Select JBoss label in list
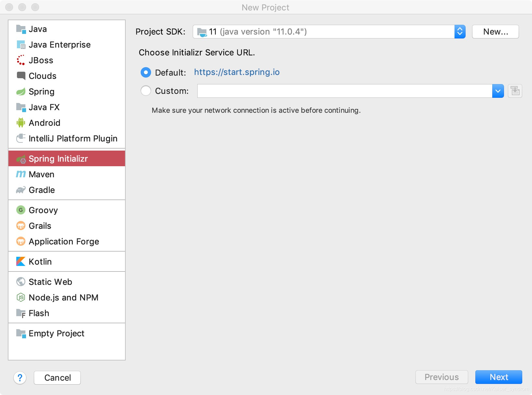The width and height of the screenshot is (532, 395). coord(41,60)
